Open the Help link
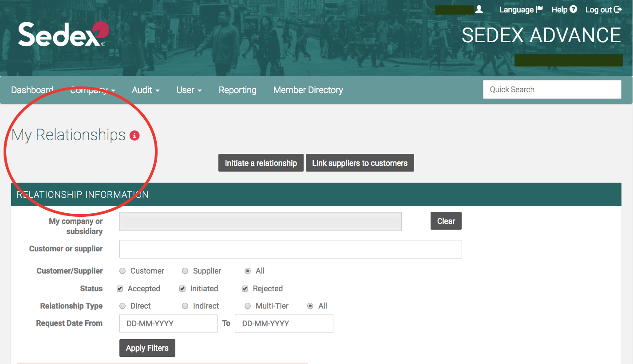 564,10
